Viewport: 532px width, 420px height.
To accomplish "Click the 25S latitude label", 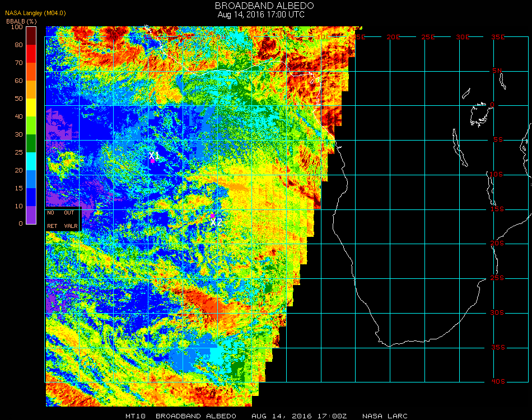I will click(x=497, y=278).
